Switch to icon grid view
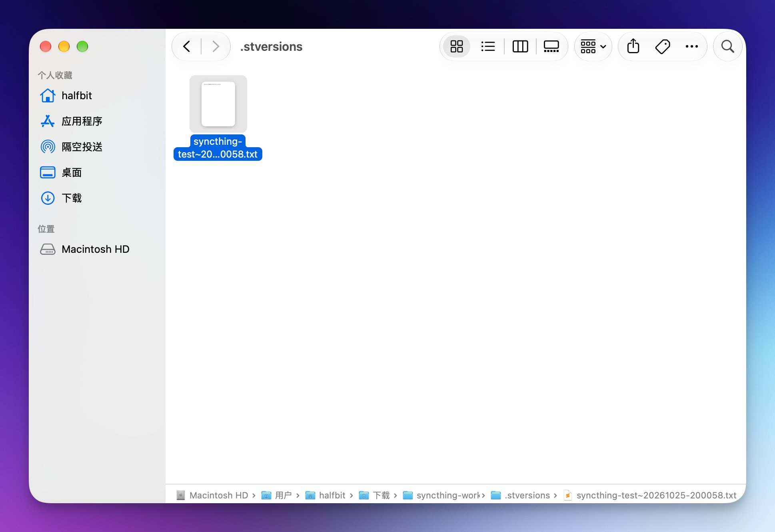 pyautogui.click(x=456, y=46)
